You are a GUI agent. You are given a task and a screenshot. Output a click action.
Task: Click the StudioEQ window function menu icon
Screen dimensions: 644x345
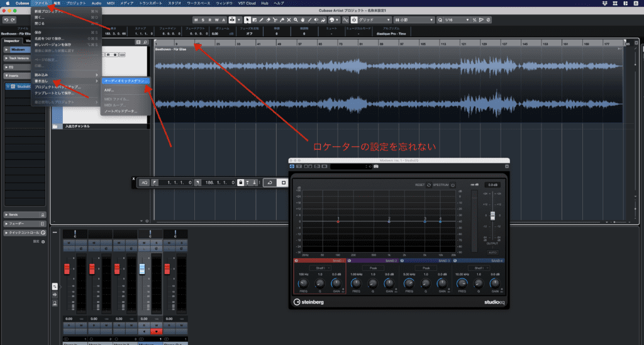tap(507, 167)
